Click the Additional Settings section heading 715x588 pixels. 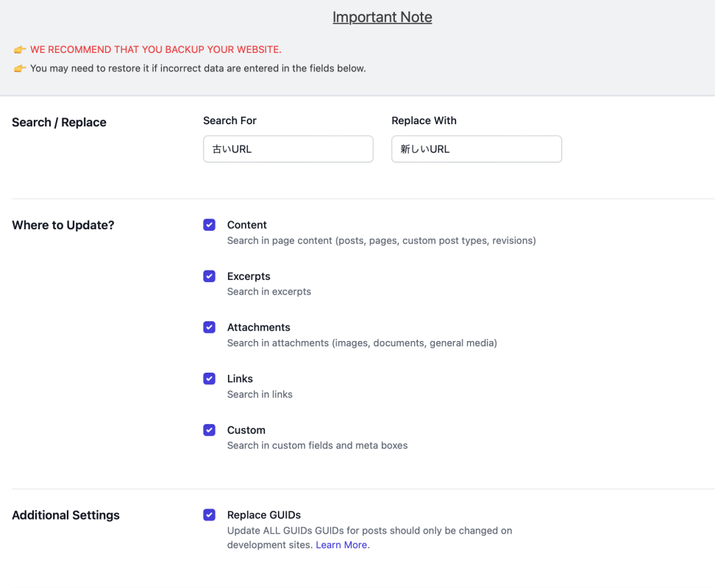65,515
